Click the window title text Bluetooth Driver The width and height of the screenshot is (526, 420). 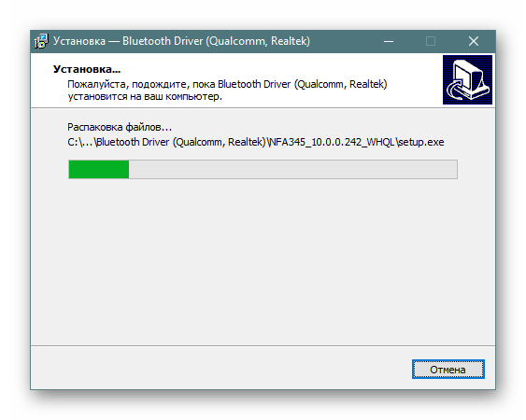point(163,41)
